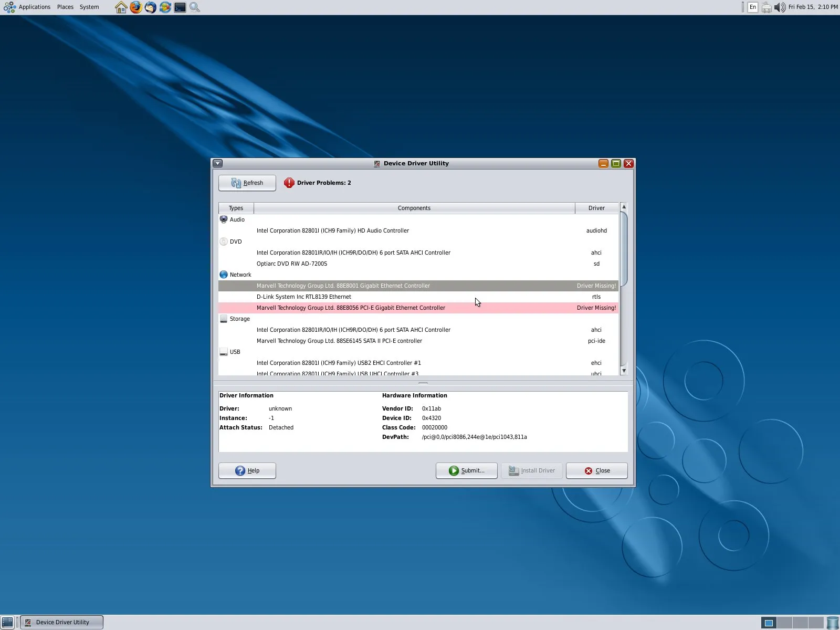Image resolution: width=840 pixels, height=630 pixels.
Task: Click the Submit button
Action: [466, 470]
